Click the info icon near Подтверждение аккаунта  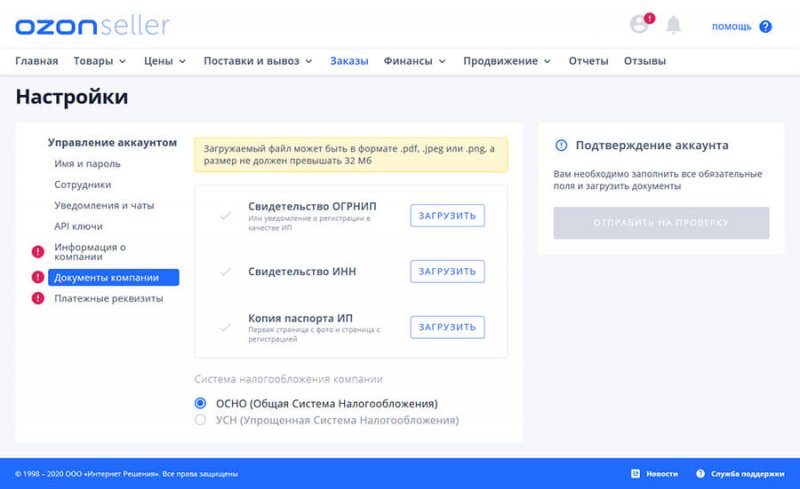click(561, 145)
